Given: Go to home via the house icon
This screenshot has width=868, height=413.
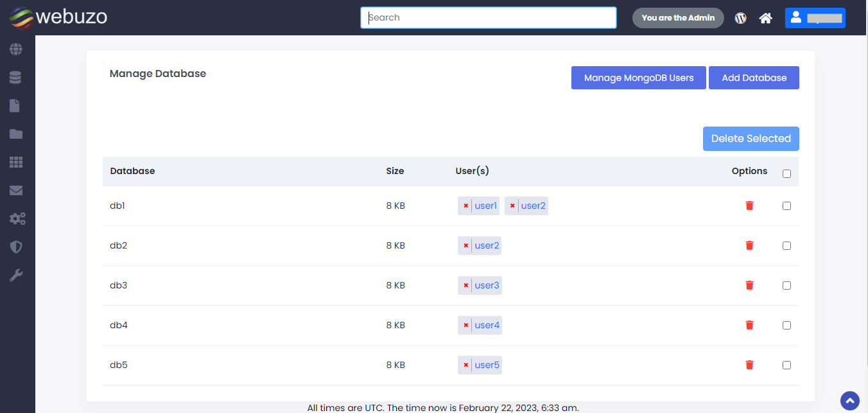Looking at the screenshot, I should (x=765, y=18).
